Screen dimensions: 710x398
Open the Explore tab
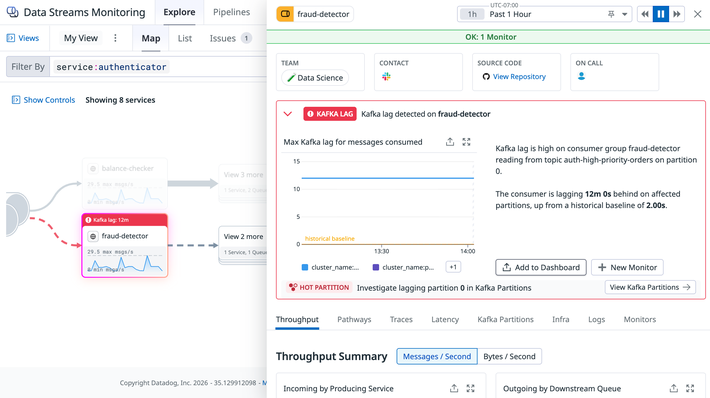coord(179,12)
